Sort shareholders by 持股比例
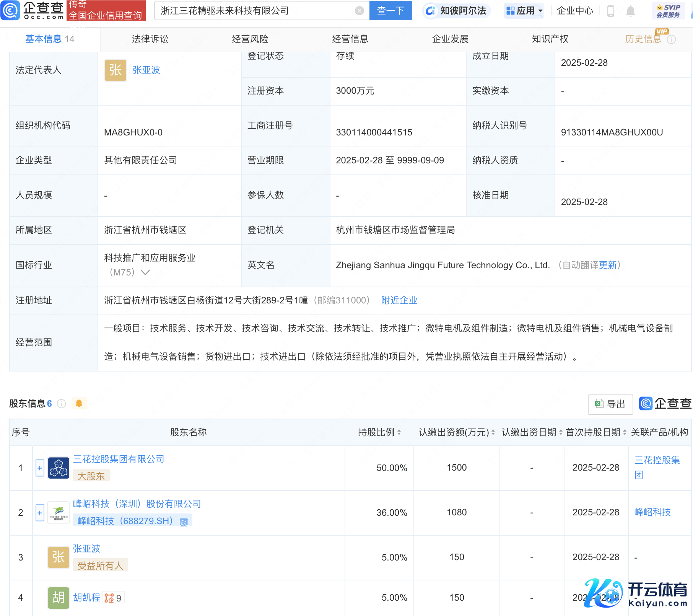 click(x=399, y=432)
